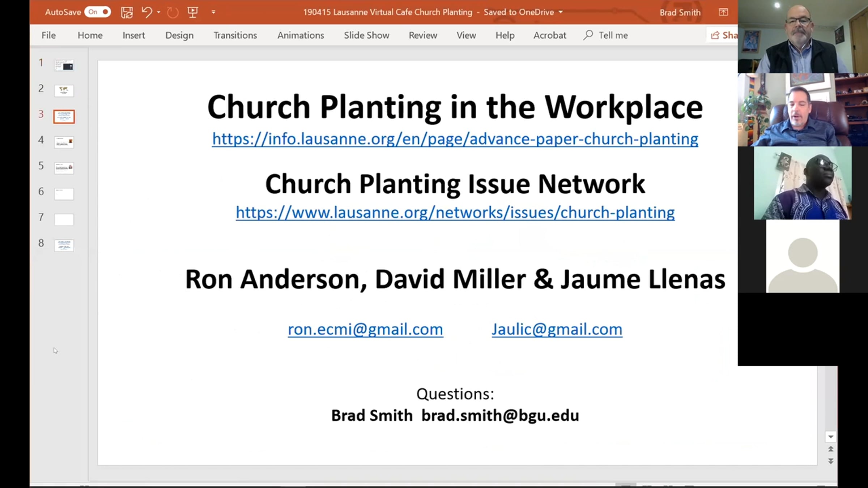Jump to next slide double-arrow icon
Screen dimensions: 868x488
pyautogui.click(x=831, y=461)
